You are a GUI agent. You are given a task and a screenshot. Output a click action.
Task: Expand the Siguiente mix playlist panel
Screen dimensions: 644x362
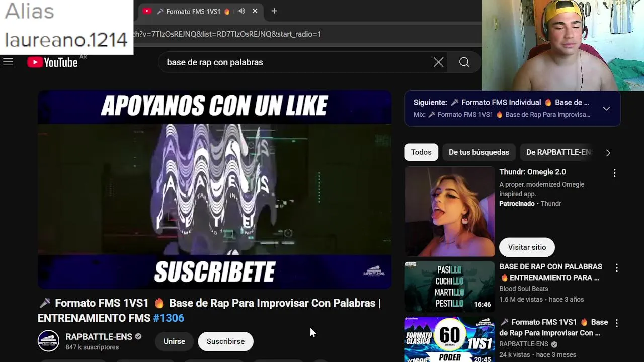pos(606,109)
